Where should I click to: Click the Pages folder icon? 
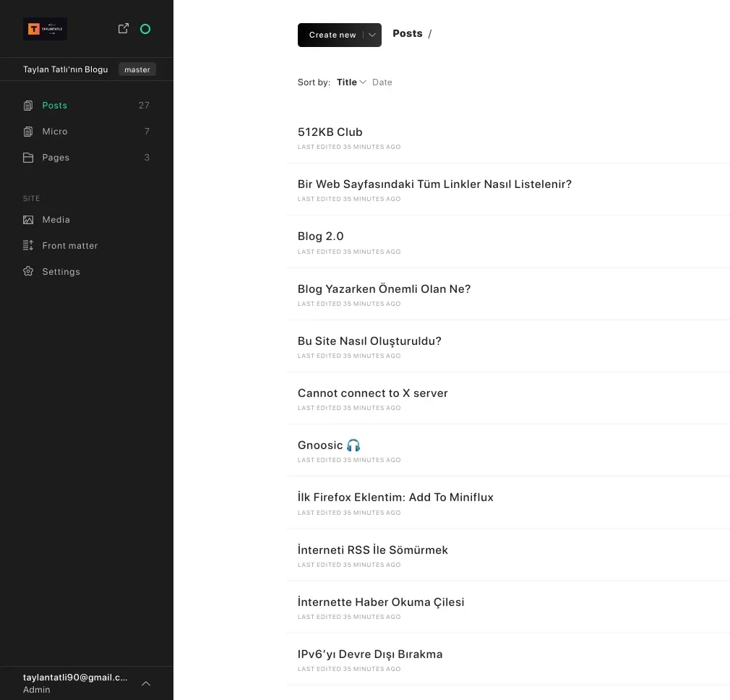coord(28,158)
